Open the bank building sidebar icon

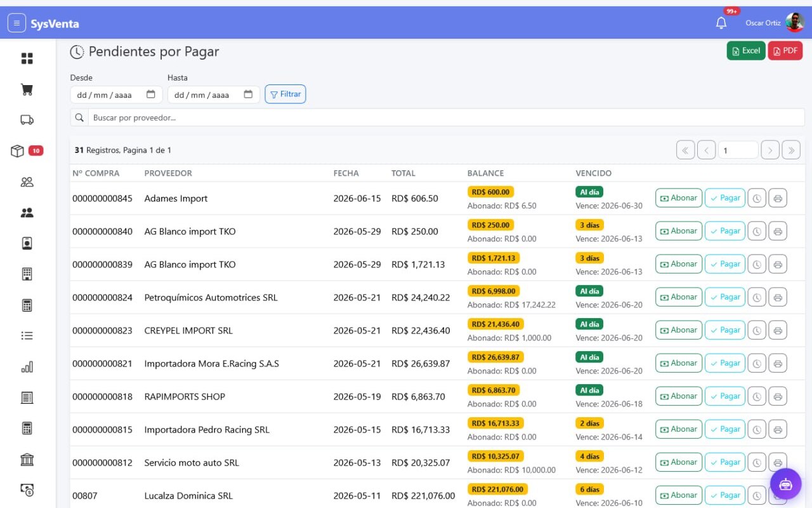27,459
